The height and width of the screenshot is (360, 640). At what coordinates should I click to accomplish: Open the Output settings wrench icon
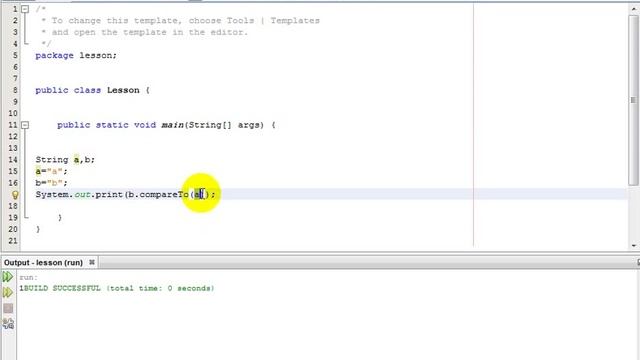coord(8,324)
